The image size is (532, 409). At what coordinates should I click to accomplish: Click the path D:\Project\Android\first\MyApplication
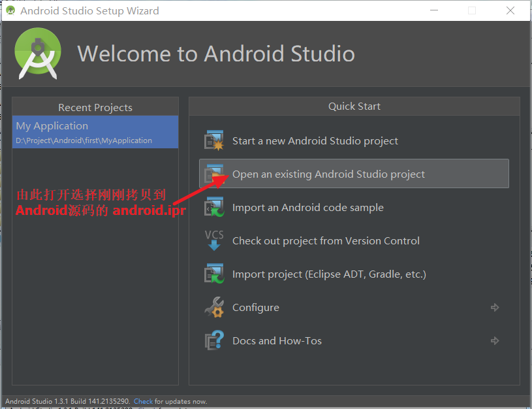point(84,140)
